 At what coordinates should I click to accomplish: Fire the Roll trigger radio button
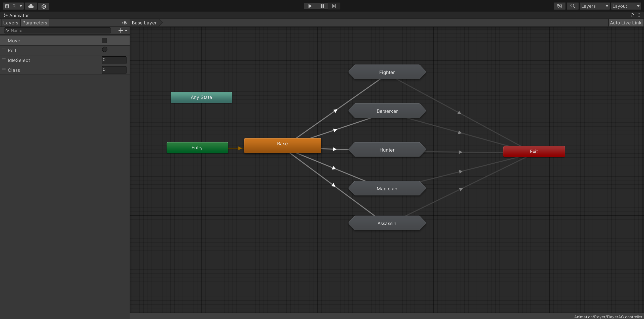104,50
